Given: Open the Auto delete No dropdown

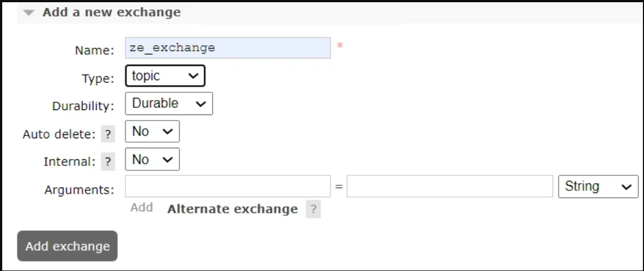Looking at the screenshot, I should click(x=152, y=132).
